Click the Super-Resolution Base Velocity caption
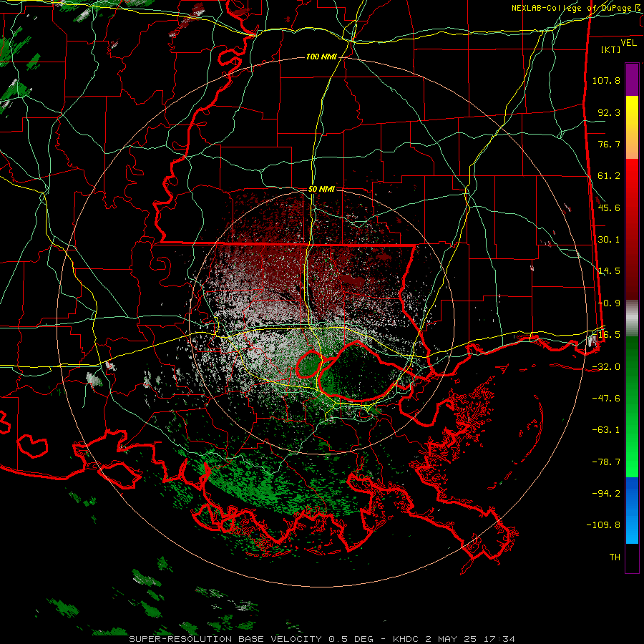The width and height of the screenshot is (644, 644). click(x=321, y=639)
